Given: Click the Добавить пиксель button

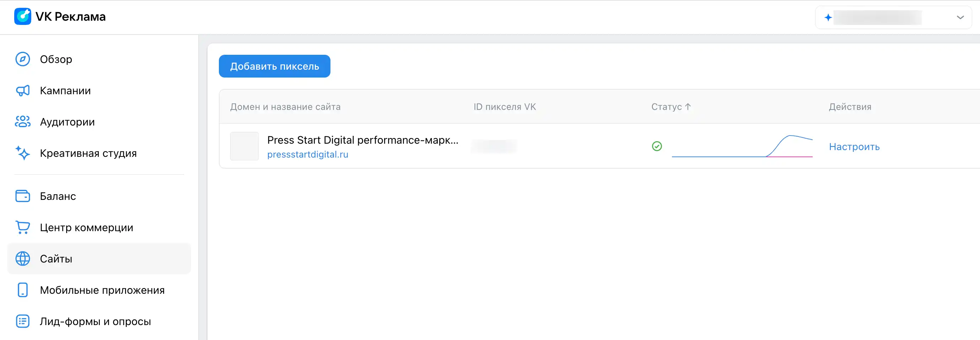Looking at the screenshot, I should (274, 66).
